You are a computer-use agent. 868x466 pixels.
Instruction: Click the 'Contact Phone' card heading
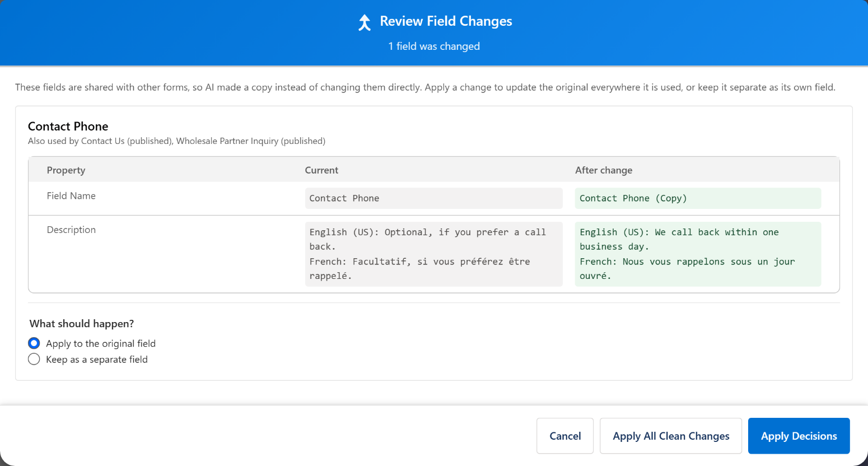pyautogui.click(x=68, y=127)
